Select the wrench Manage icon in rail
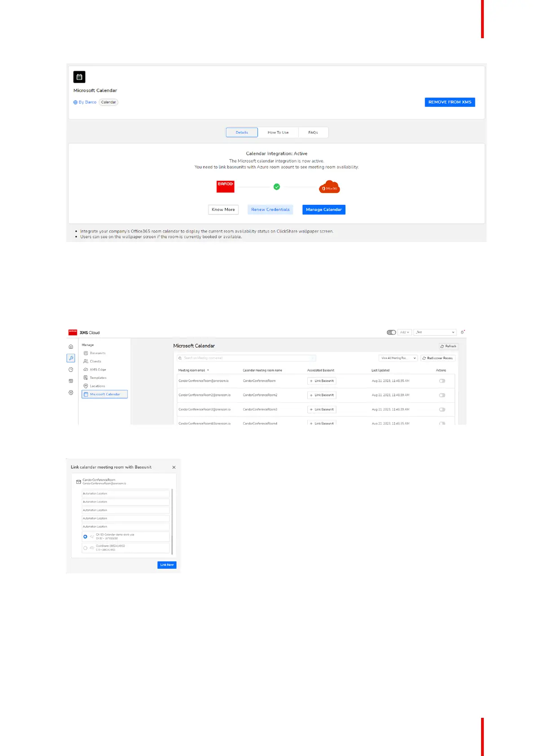Screen dimensions: 535x756 pos(71,358)
